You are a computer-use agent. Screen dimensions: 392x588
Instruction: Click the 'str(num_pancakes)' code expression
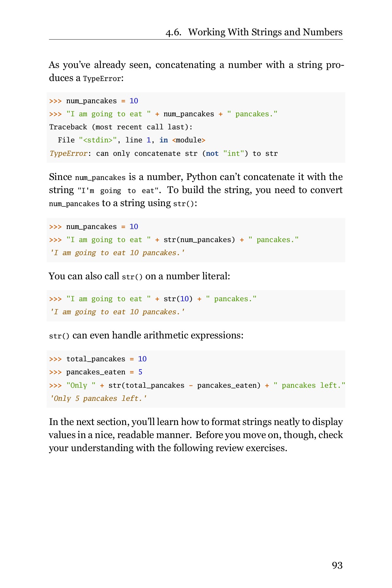(199, 240)
